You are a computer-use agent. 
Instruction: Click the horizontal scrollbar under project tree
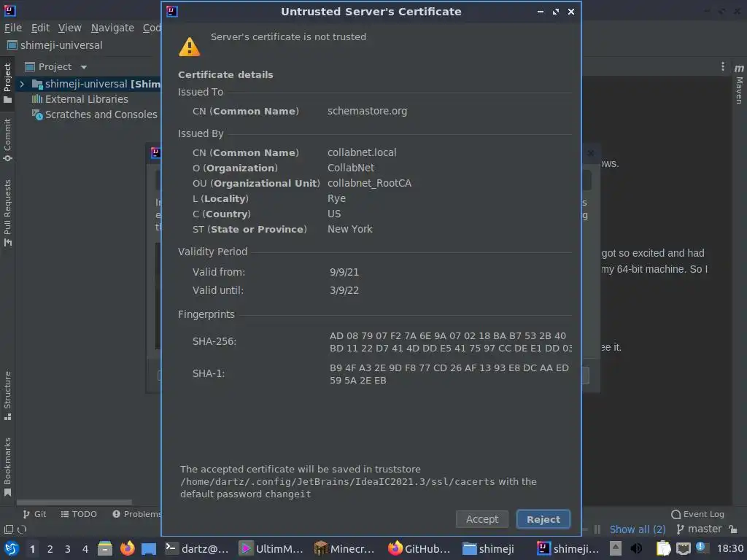click(74, 502)
